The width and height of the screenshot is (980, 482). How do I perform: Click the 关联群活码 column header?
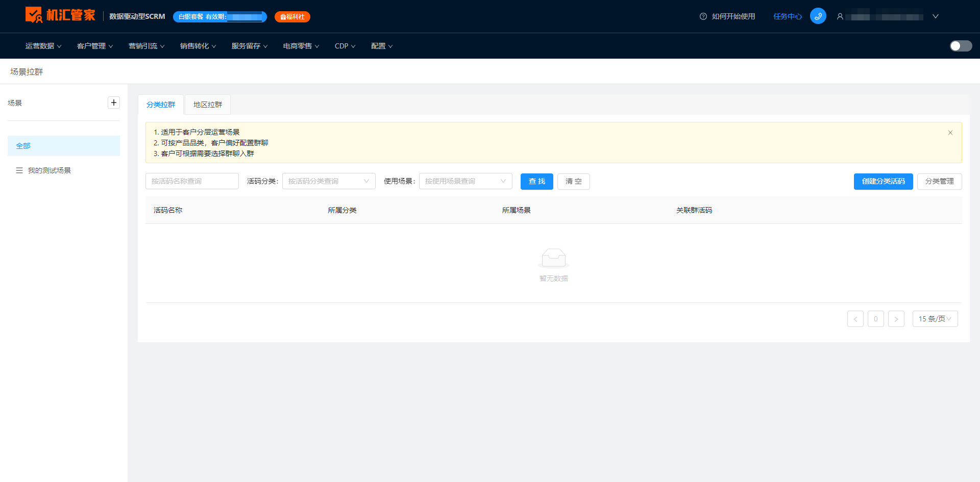tap(694, 210)
